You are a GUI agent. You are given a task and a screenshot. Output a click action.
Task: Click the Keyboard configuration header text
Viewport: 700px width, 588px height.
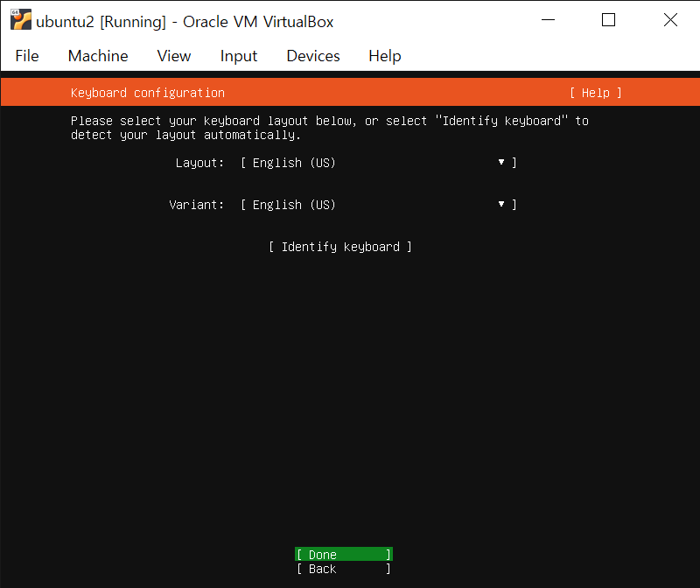pyautogui.click(x=146, y=92)
